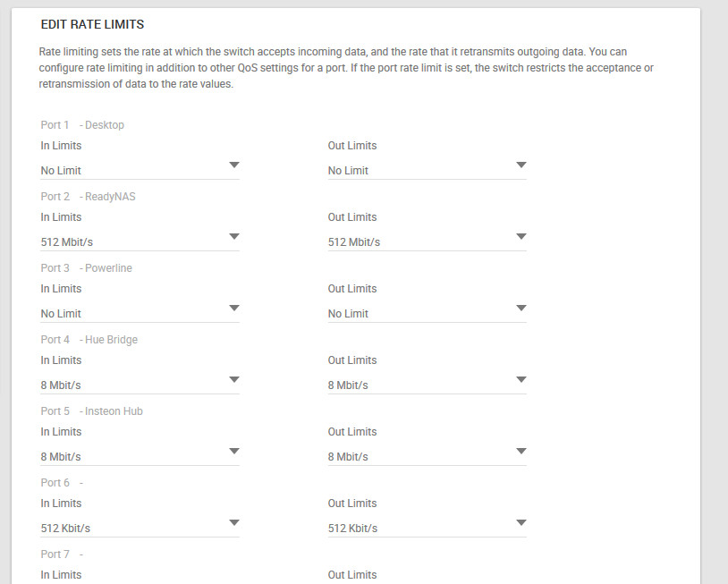Select Port 4 In Limits 8 Mbit/s value
728x584 pixels.
tap(61, 385)
